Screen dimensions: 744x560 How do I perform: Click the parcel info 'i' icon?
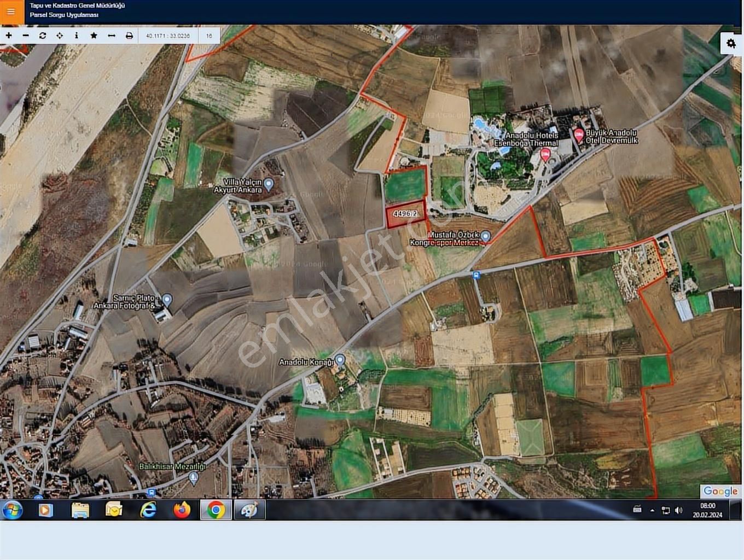(77, 36)
